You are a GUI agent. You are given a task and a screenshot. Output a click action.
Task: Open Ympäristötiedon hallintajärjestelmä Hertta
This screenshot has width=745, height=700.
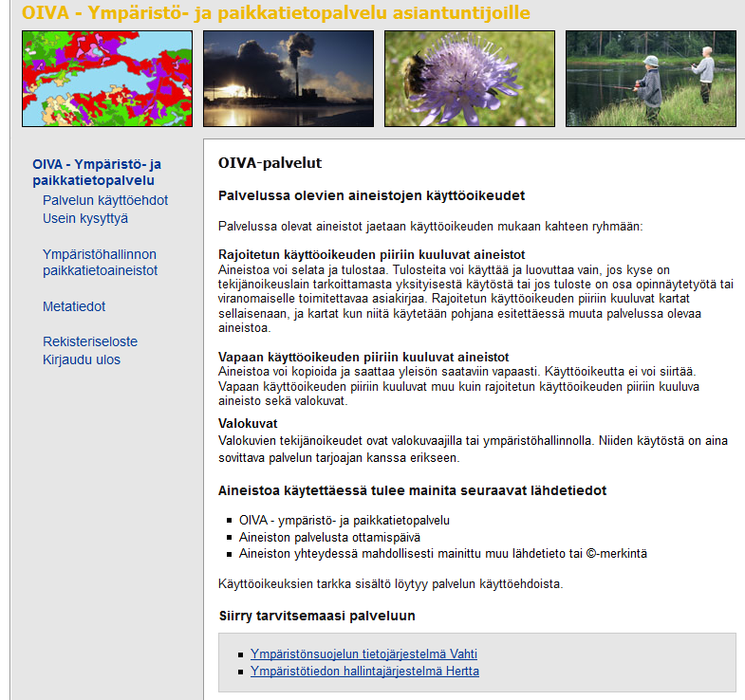tap(364, 671)
